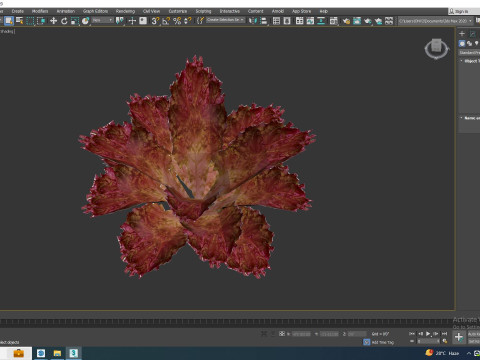This screenshot has height=360, width=480.
Task: Open the Create menu
Action: coord(18,11)
